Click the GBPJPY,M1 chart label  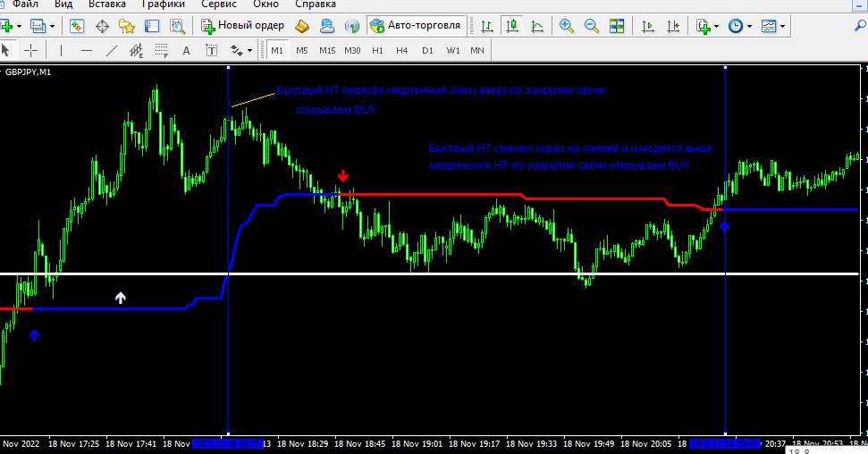tap(28, 72)
